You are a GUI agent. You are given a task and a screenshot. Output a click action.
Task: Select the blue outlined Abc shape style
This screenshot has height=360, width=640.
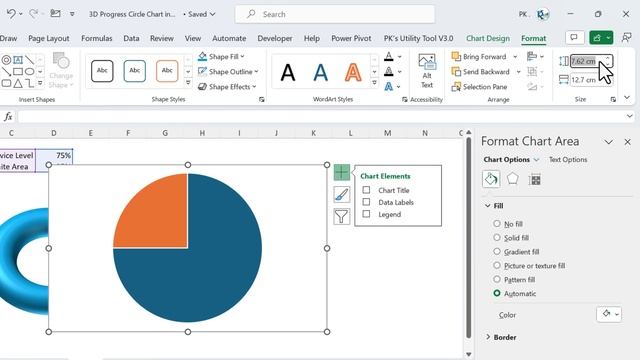pyautogui.click(x=135, y=71)
